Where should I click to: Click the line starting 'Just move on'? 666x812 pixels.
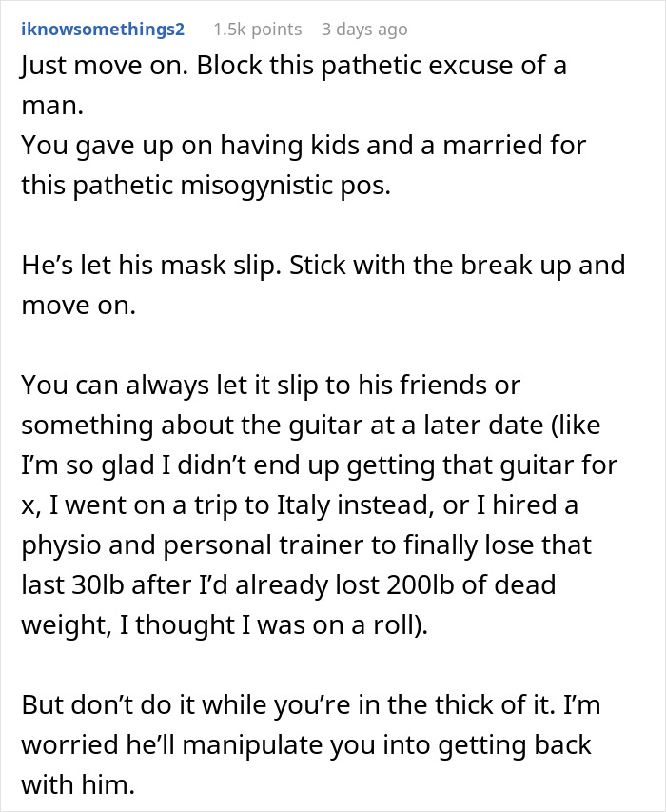pyautogui.click(x=294, y=66)
